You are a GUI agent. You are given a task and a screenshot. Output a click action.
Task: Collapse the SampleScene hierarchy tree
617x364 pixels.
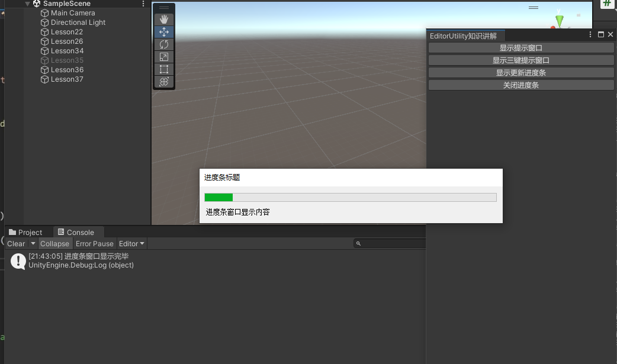27,4
